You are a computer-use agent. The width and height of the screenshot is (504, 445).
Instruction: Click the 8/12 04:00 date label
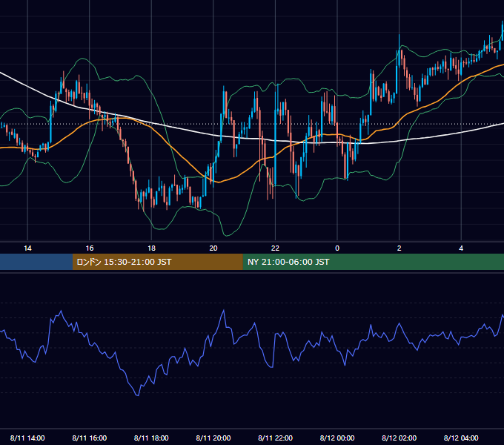pos(461,438)
